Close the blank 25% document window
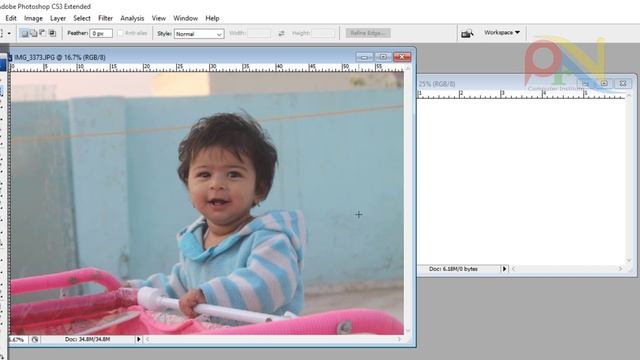Image resolution: width=640 pixels, height=360 pixels. pos(623,84)
